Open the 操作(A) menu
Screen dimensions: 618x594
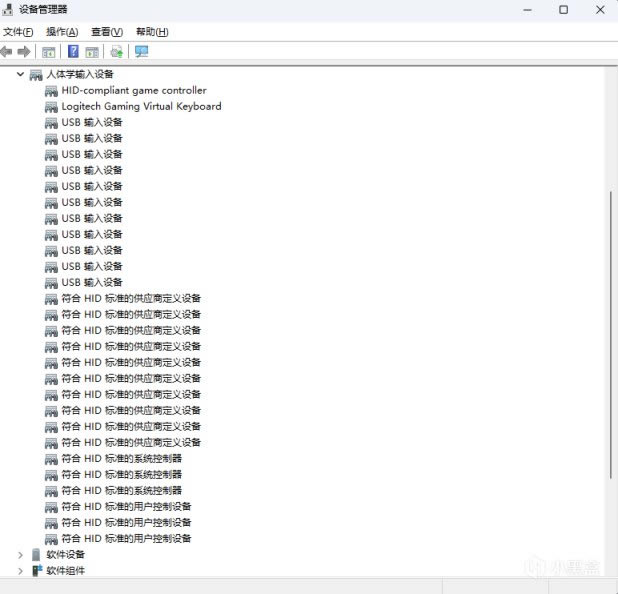click(61, 32)
